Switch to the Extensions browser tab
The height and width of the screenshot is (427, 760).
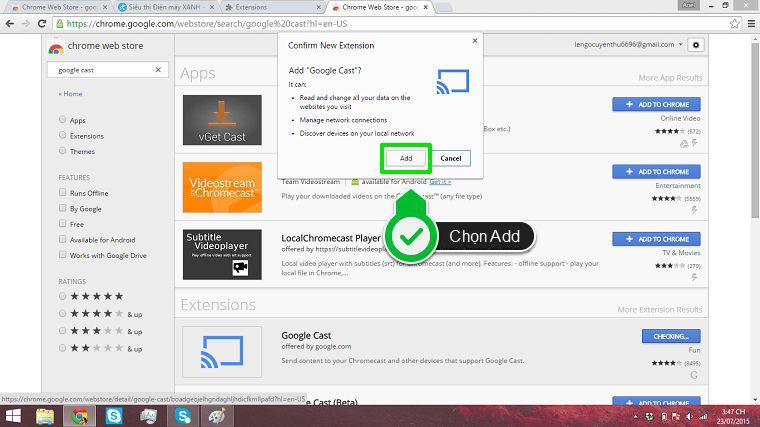[273, 7]
